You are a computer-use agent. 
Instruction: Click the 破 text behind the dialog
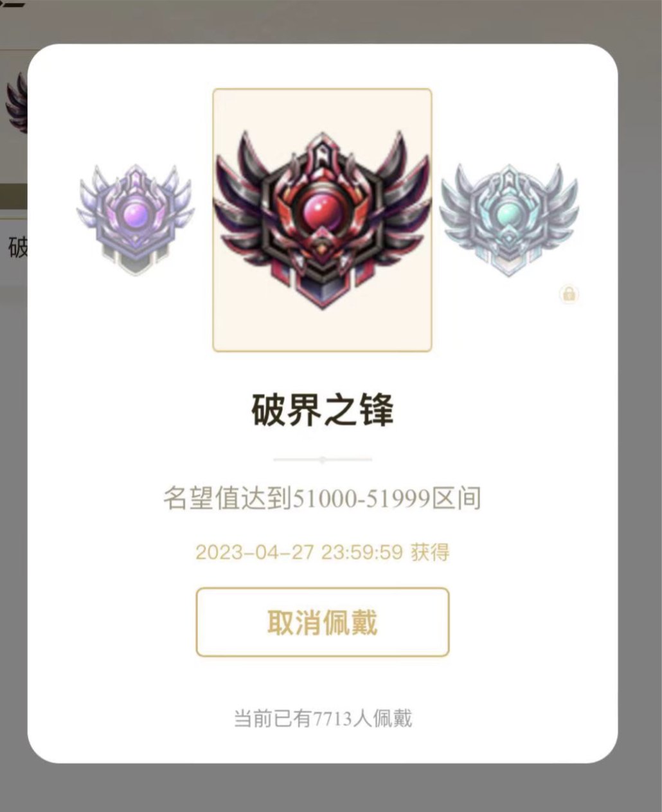click(x=17, y=247)
